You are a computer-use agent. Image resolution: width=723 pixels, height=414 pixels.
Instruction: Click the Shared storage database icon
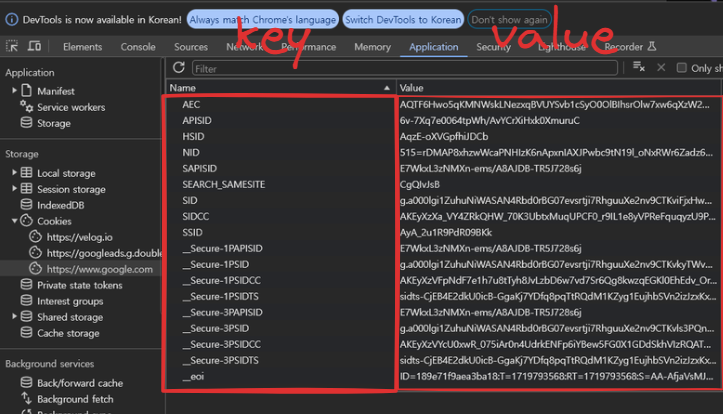pyautogui.click(x=27, y=316)
